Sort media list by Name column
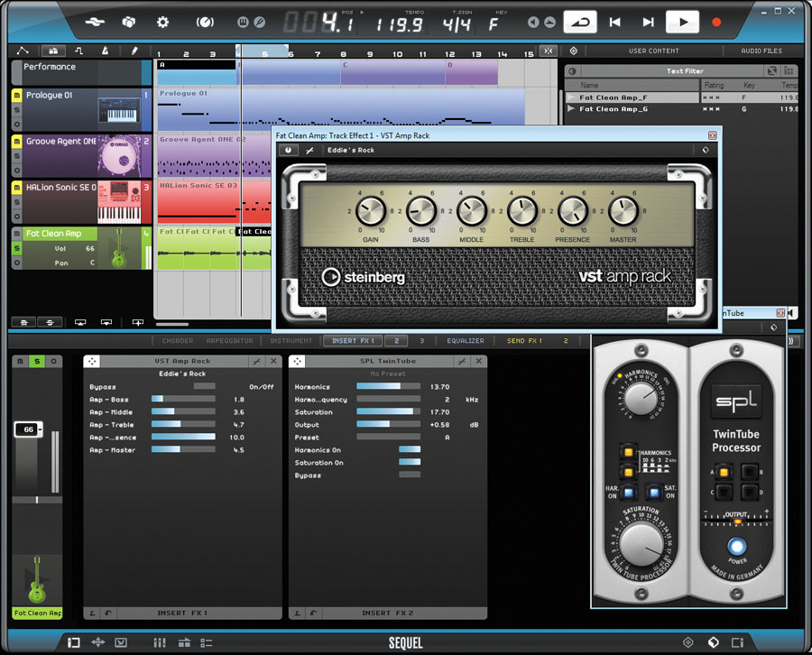This screenshot has height=655, width=812. tap(589, 85)
